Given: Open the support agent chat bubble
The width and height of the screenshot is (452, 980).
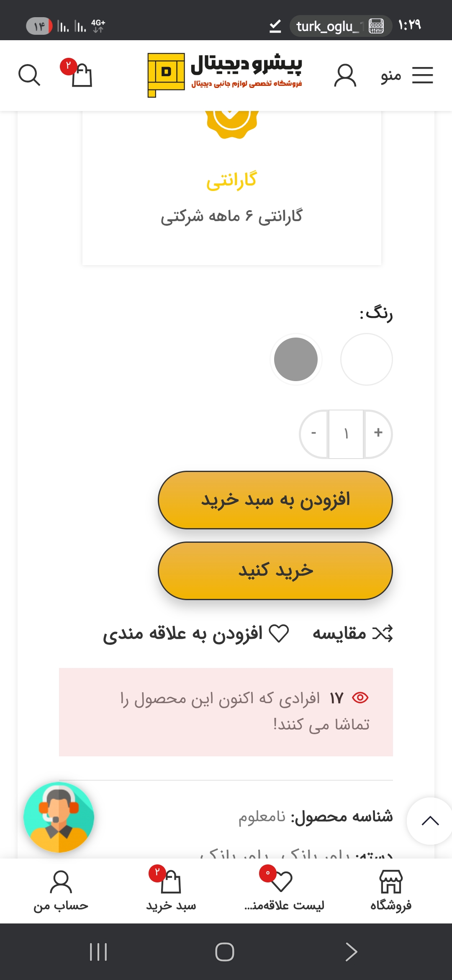Looking at the screenshot, I should 59,817.
